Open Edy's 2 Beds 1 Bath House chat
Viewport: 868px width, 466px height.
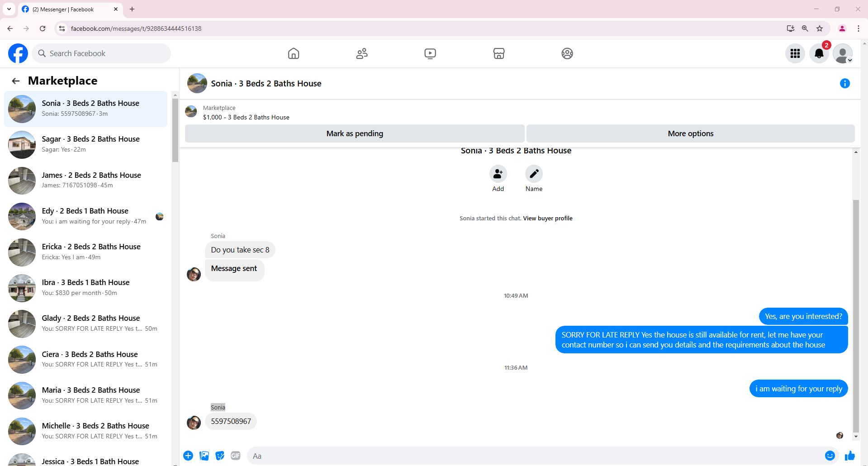[x=86, y=216]
